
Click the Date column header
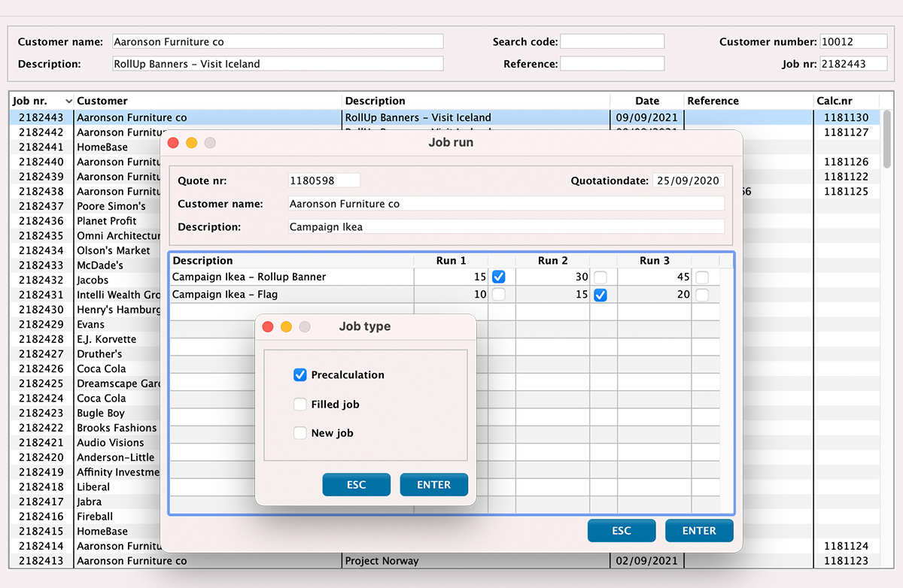(x=647, y=101)
